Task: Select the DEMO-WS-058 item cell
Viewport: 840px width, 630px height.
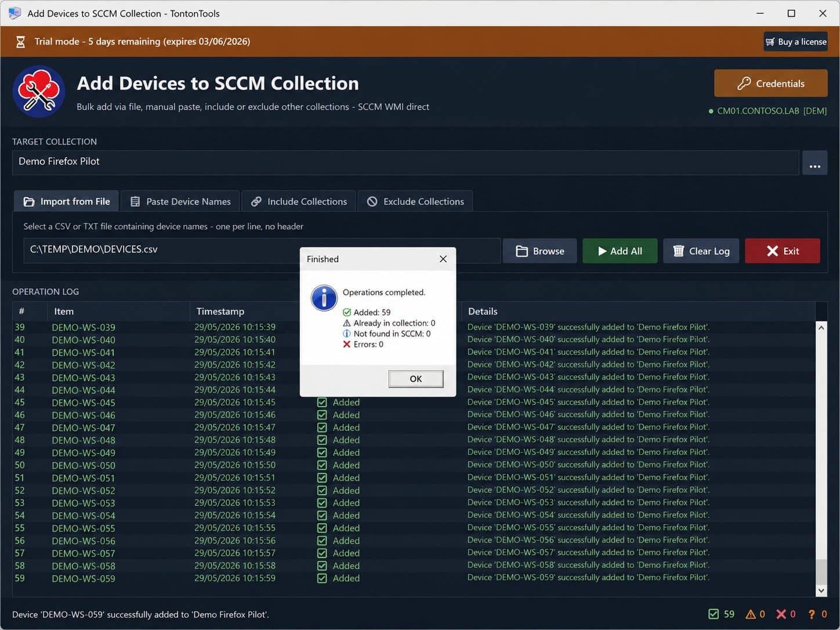Action: coord(84,566)
